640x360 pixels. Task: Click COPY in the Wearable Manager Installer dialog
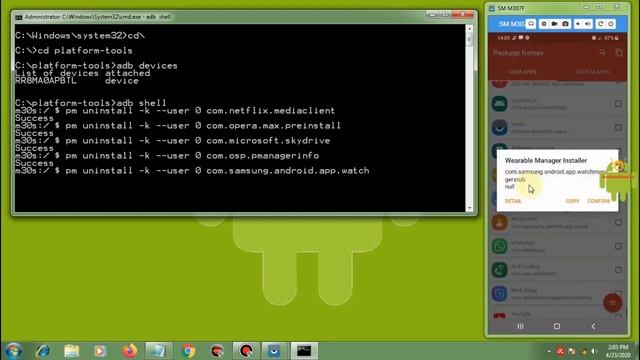pyautogui.click(x=572, y=201)
